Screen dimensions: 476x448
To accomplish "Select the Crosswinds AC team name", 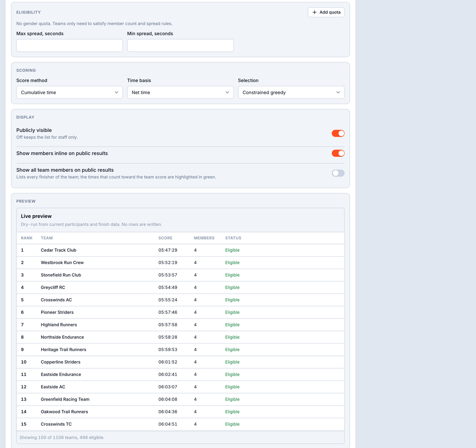I will (56, 300).
